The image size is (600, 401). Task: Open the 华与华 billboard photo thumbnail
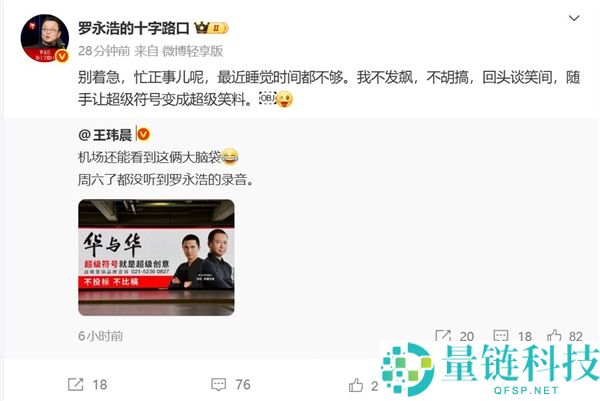click(x=156, y=258)
